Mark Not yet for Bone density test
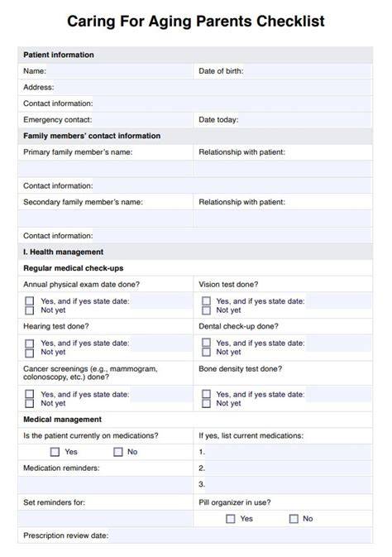 click(206, 404)
